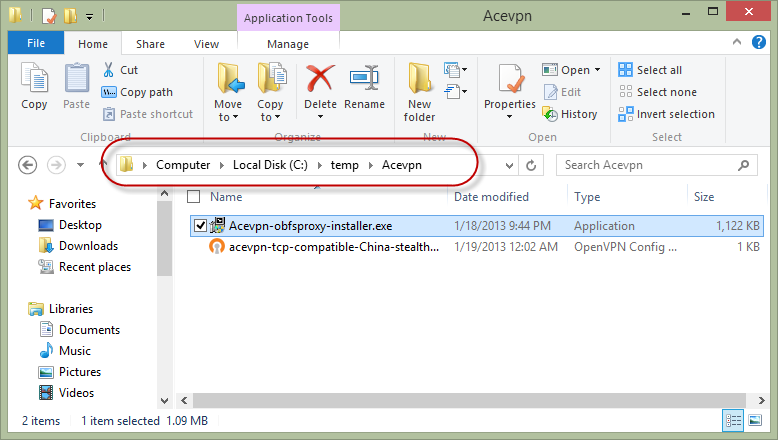
Task: Navigate to temp breadcrumb
Action: pyautogui.click(x=344, y=165)
